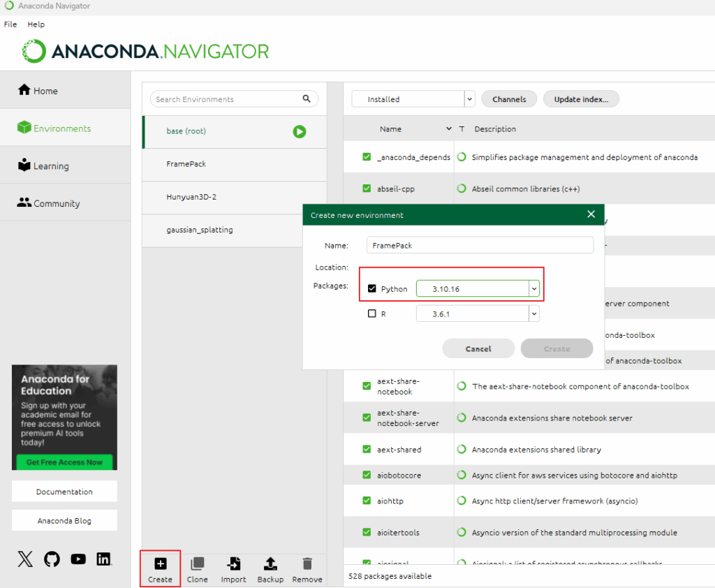Click the Remove environment trash icon

pyautogui.click(x=307, y=564)
